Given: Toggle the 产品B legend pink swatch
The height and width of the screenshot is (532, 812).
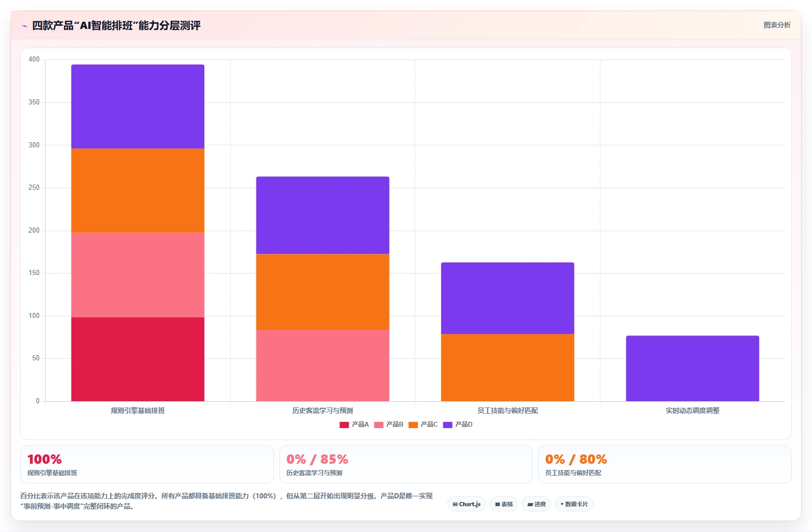Looking at the screenshot, I should click(x=379, y=425).
